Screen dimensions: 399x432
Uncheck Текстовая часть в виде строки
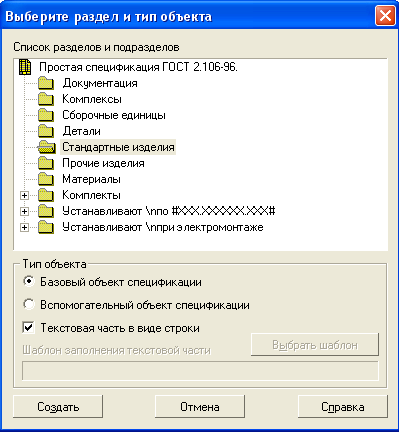tap(29, 327)
